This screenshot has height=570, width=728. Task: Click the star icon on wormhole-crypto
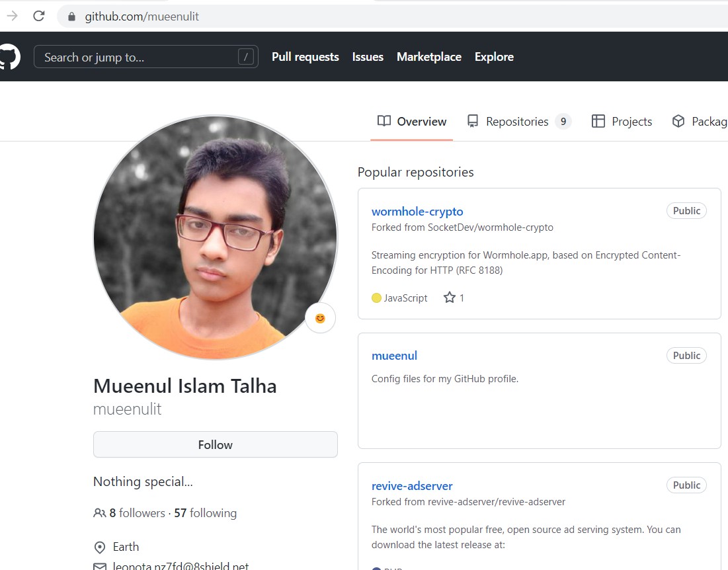(450, 298)
